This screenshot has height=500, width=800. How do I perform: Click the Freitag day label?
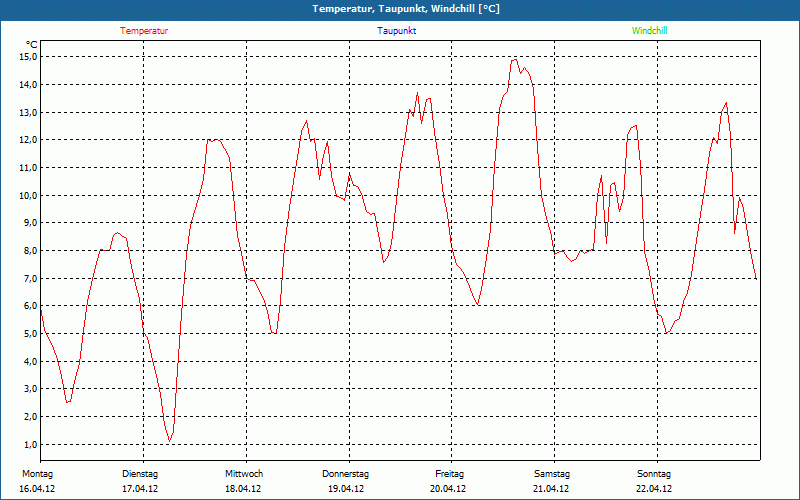coord(449,474)
